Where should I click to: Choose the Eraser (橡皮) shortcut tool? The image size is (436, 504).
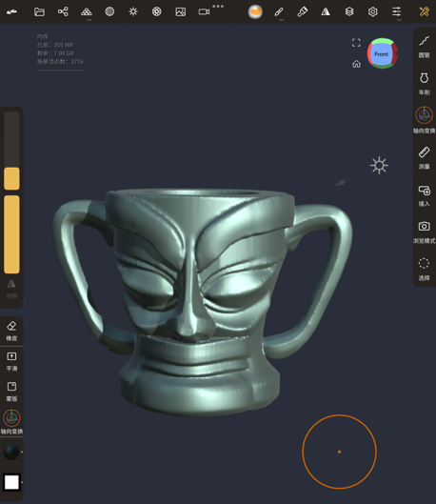click(x=11, y=331)
